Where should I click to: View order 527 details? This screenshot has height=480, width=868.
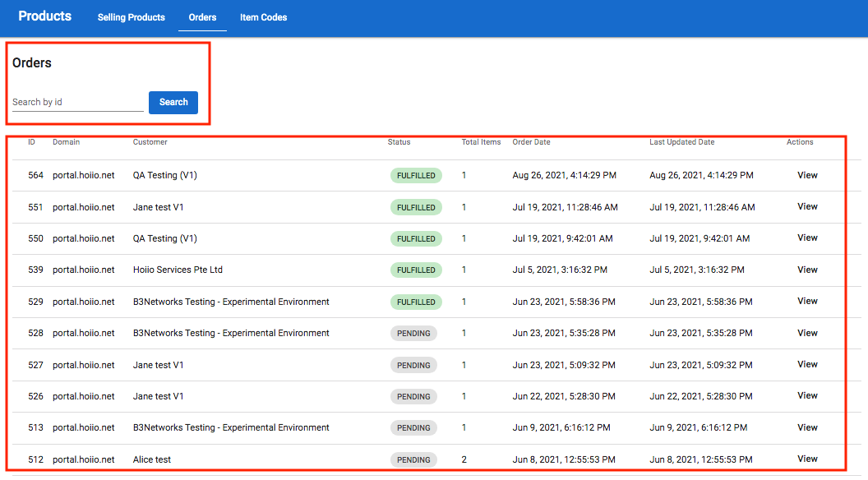[x=807, y=364]
